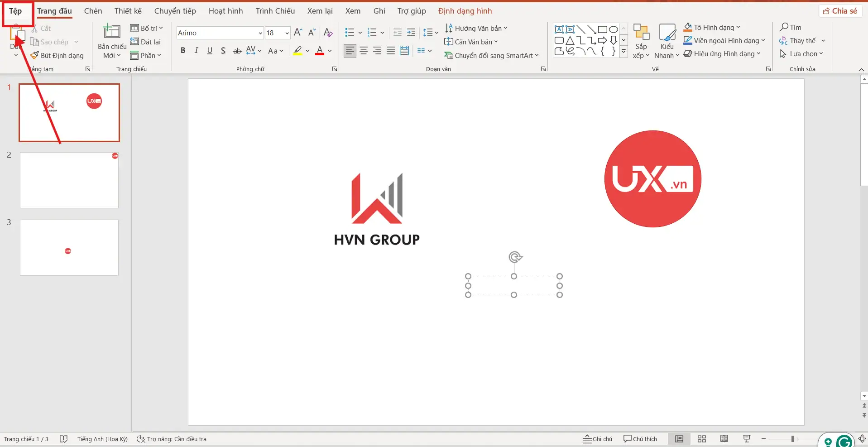Viewport: 868px width, 447px height.
Task: Open line spacing options
Action: [431, 33]
